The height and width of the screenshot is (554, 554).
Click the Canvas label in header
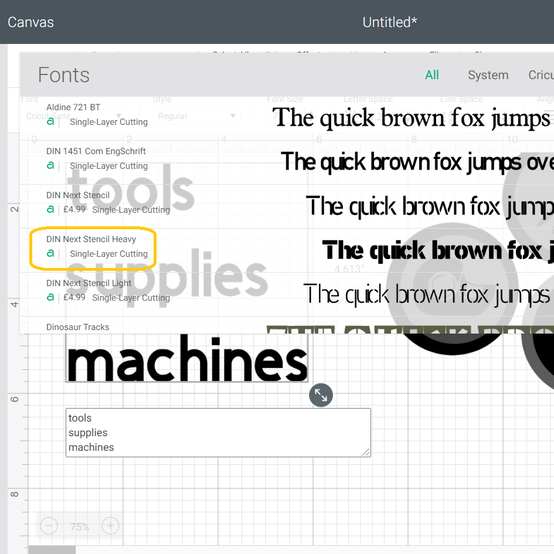coord(31,22)
